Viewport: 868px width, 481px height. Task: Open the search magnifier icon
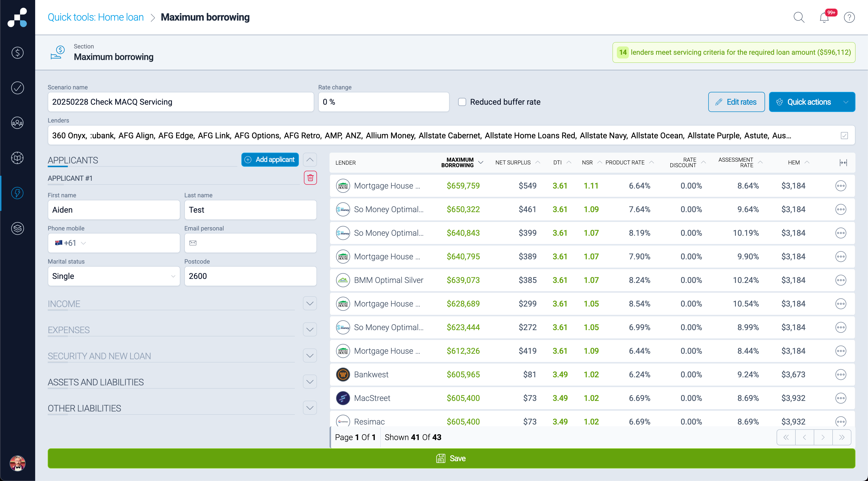[x=799, y=17]
